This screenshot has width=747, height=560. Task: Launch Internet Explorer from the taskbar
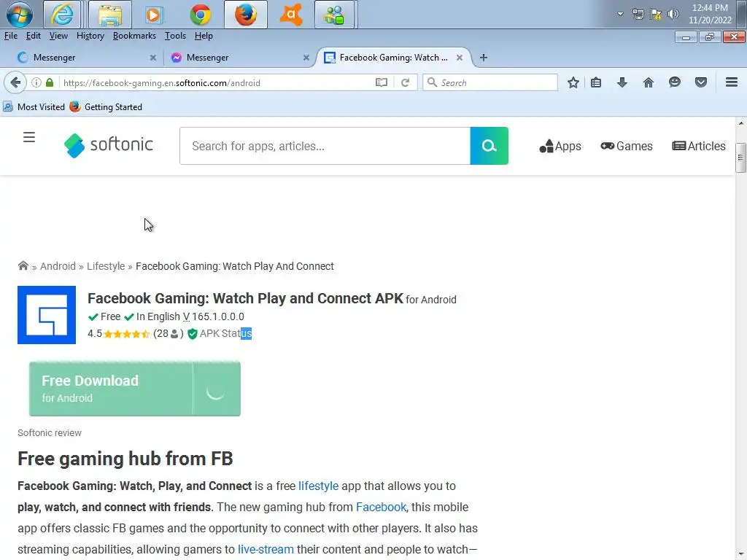[62, 15]
